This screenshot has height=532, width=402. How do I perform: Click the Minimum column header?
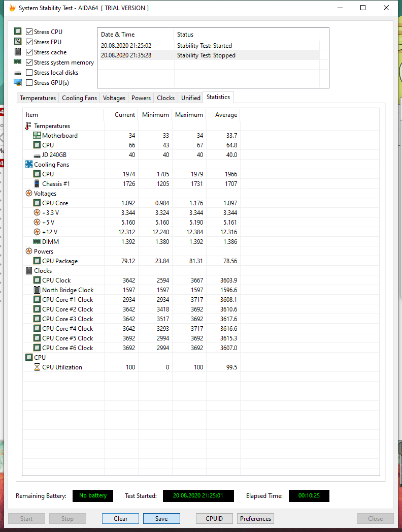click(x=155, y=115)
